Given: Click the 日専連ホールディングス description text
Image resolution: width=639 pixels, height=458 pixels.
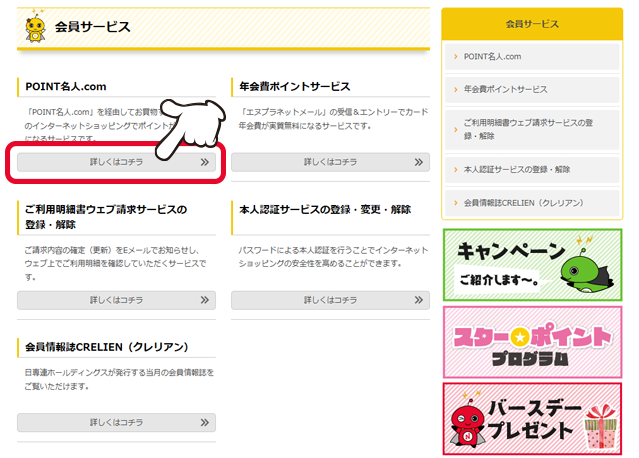Looking at the screenshot, I should pyautogui.click(x=119, y=379).
